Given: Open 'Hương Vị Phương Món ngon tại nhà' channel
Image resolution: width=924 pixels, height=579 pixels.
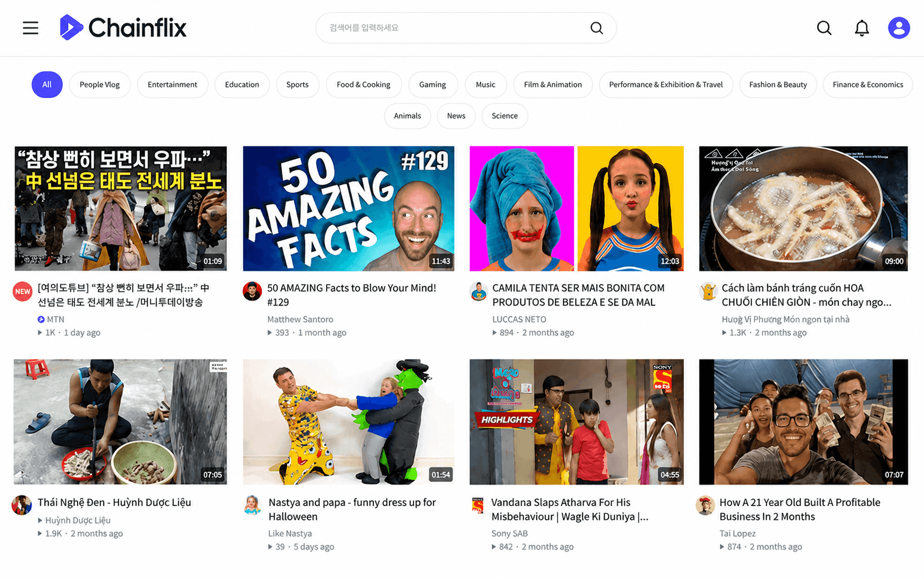Looking at the screenshot, I should point(785,320).
